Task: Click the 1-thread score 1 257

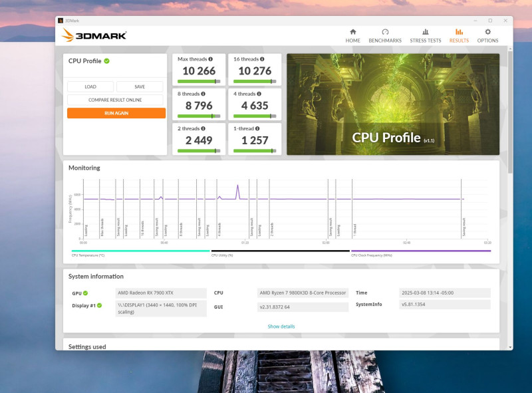Action: tap(255, 140)
